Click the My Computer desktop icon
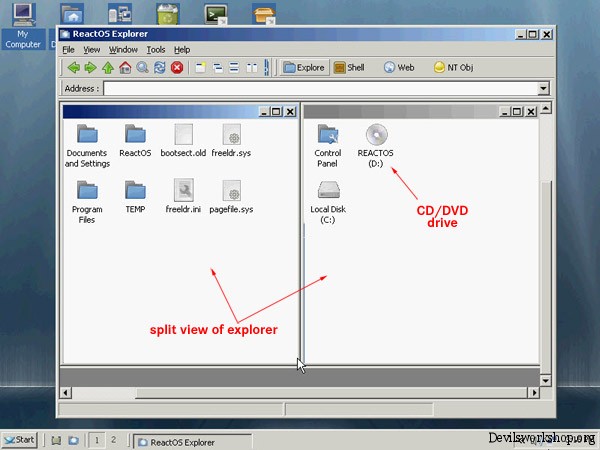 tap(23, 26)
